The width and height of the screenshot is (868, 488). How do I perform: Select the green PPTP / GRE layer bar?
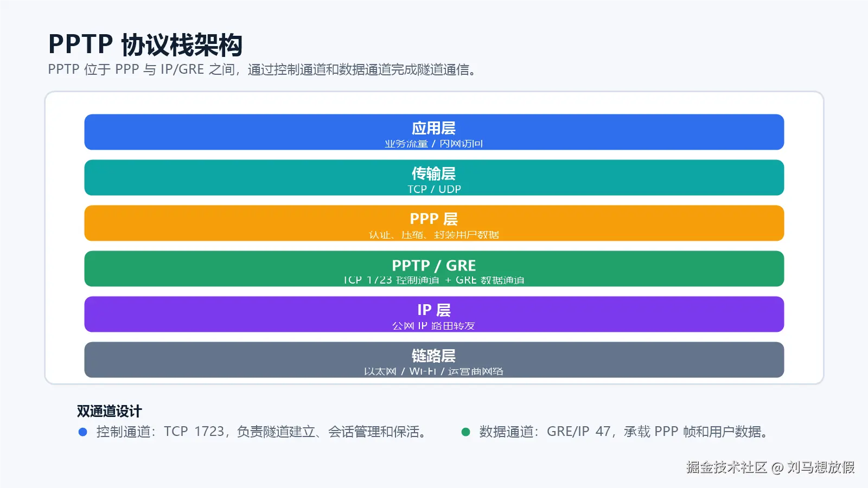434,268
